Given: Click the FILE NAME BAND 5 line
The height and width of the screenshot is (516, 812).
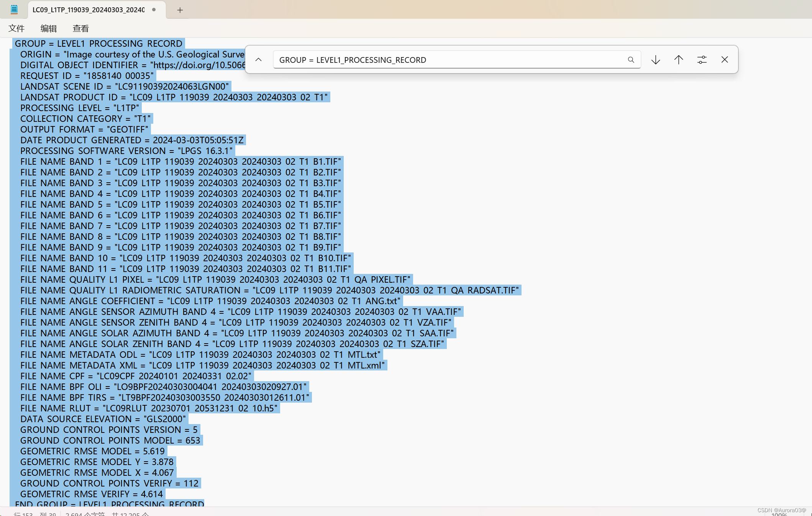Looking at the screenshot, I should tap(180, 205).
